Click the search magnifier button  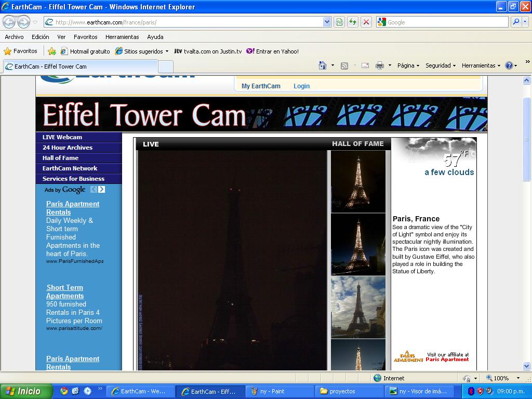pyautogui.click(x=516, y=22)
